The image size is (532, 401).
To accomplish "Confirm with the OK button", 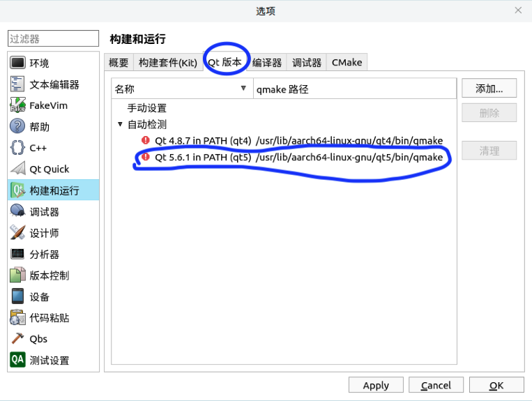I will [x=496, y=385].
